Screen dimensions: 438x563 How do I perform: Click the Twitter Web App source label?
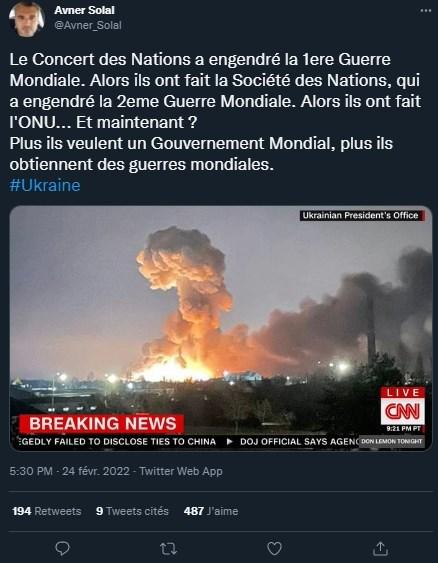coord(181,471)
